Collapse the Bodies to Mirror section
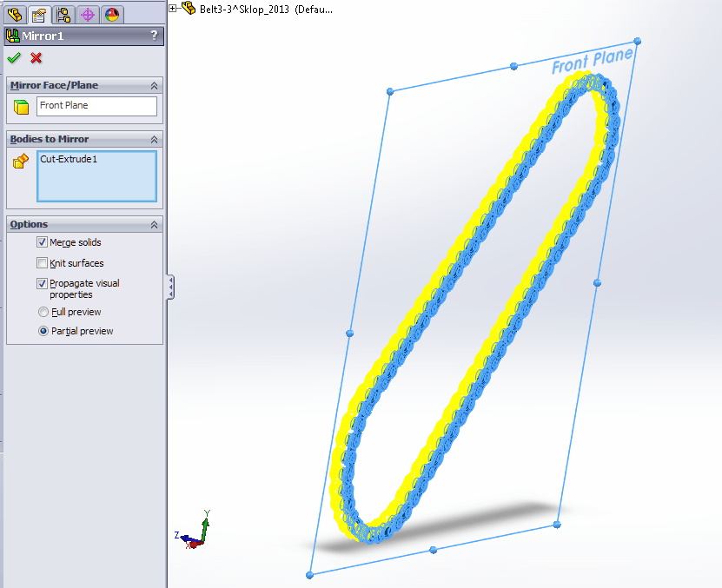Screen dimensions: 722x588 154,139
